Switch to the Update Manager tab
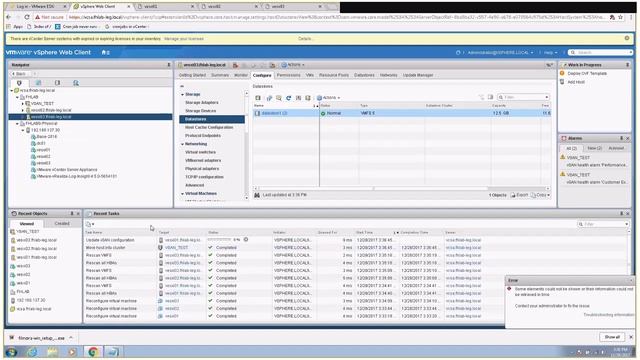This screenshot has width=640, height=360. [x=418, y=75]
